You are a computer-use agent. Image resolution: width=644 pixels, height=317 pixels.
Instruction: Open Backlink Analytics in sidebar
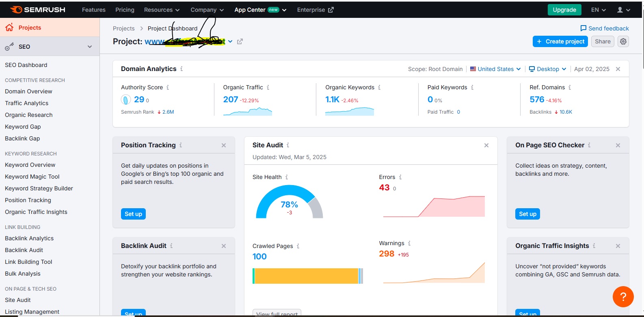click(29, 238)
